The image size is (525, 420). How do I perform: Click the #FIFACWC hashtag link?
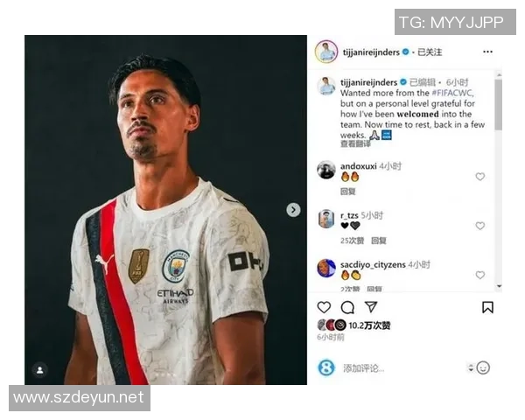click(x=452, y=93)
